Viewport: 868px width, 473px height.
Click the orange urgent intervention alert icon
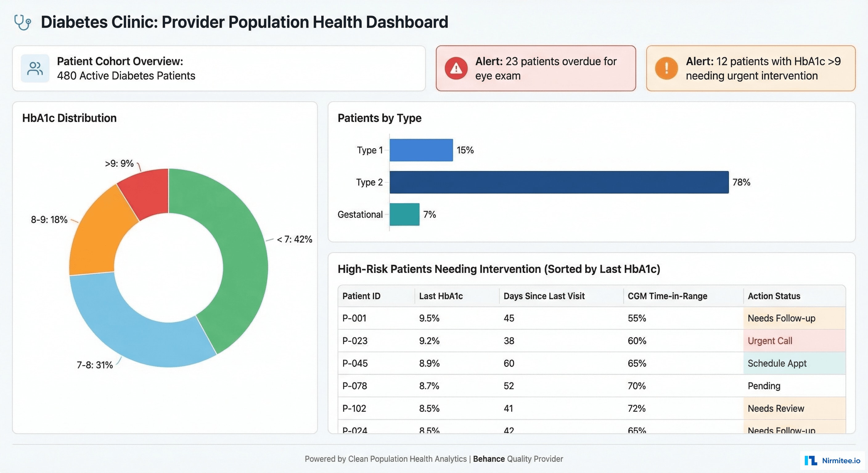click(x=666, y=68)
